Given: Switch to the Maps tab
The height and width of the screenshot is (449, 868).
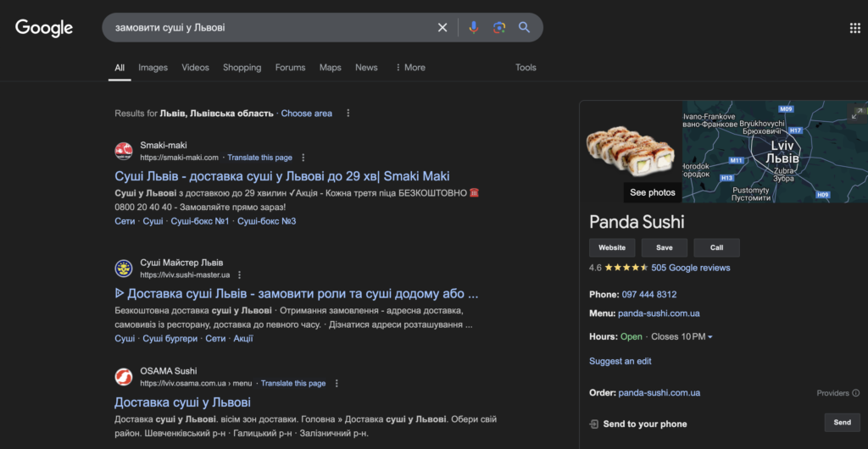Looking at the screenshot, I should pos(330,68).
